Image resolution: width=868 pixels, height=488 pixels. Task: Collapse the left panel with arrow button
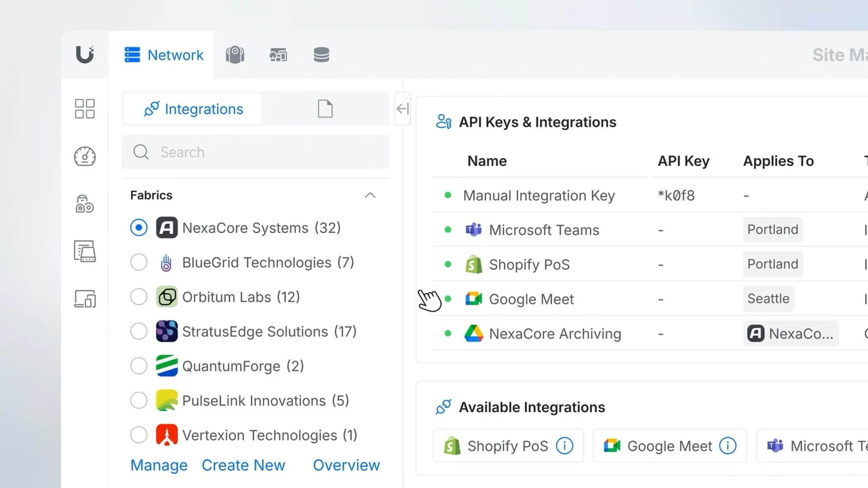[x=402, y=109]
